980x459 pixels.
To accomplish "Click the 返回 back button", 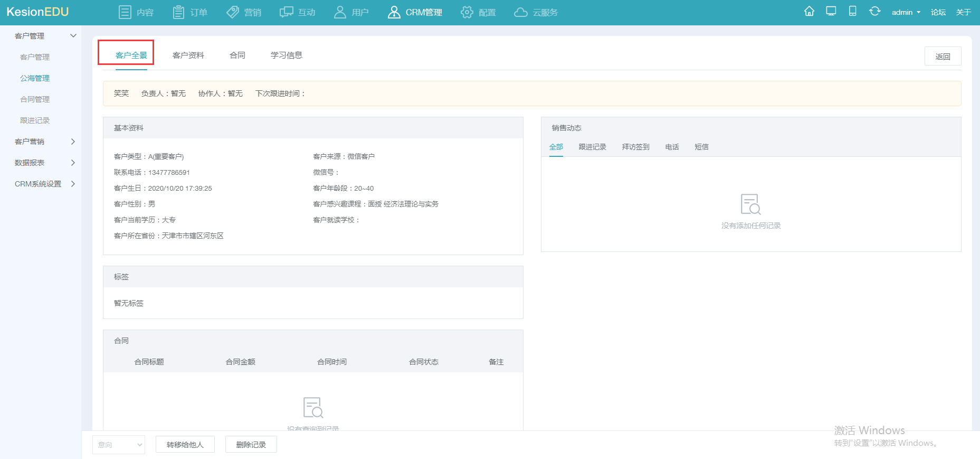I will 943,56.
